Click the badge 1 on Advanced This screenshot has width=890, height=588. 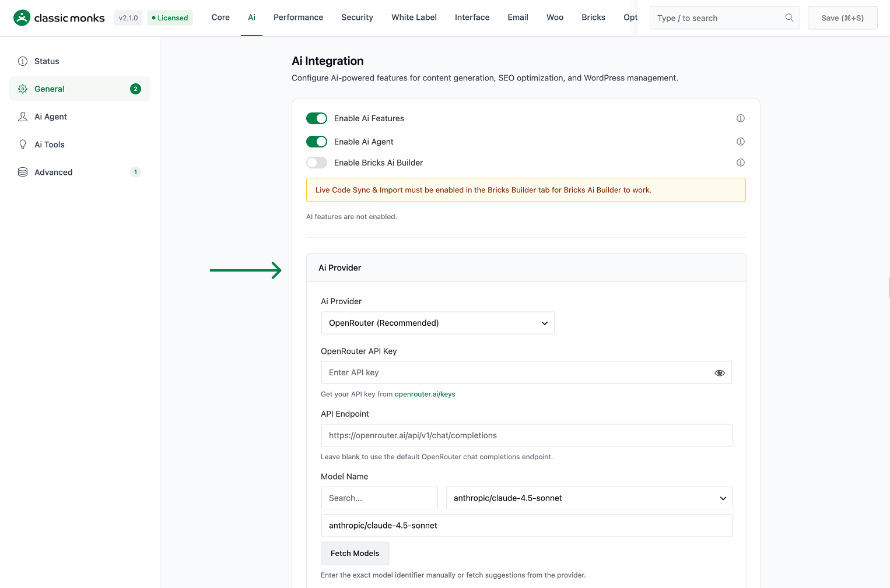coord(135,172)
